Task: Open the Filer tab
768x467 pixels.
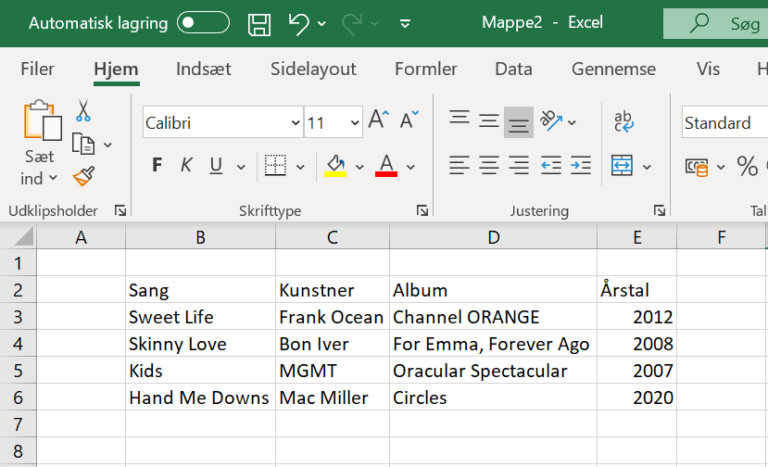Action: (37, 69)
